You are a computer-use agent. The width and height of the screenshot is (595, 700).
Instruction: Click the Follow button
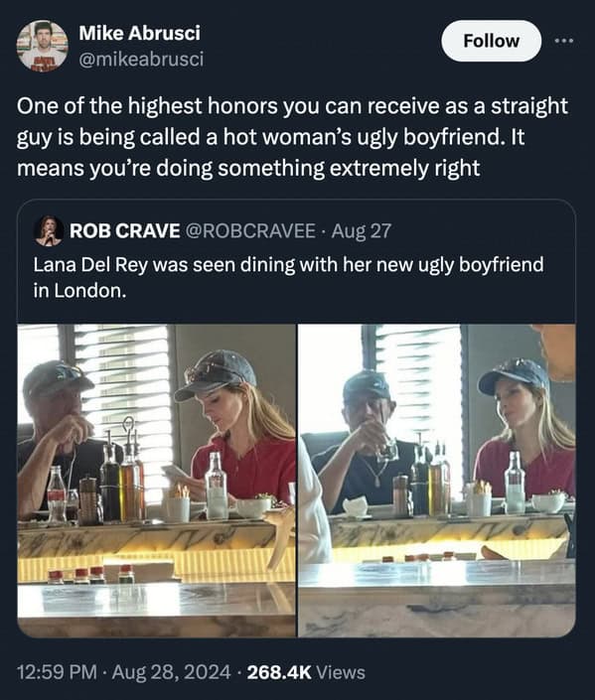491,41
